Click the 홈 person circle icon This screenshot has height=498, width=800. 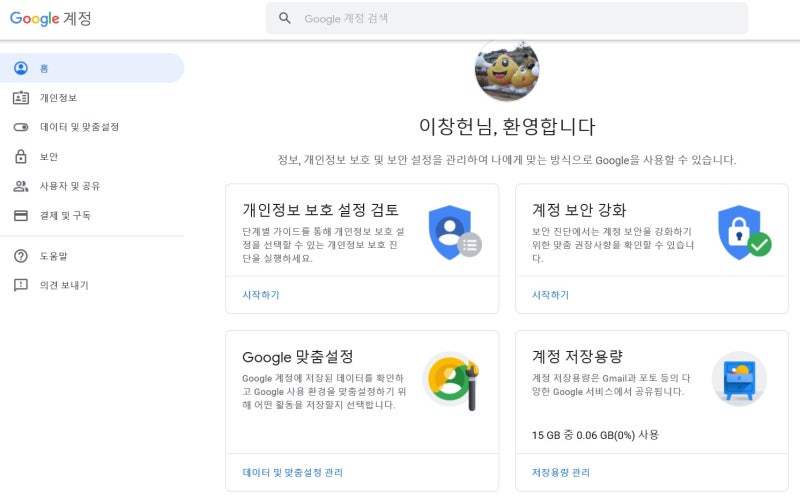(x=21, y=68)
